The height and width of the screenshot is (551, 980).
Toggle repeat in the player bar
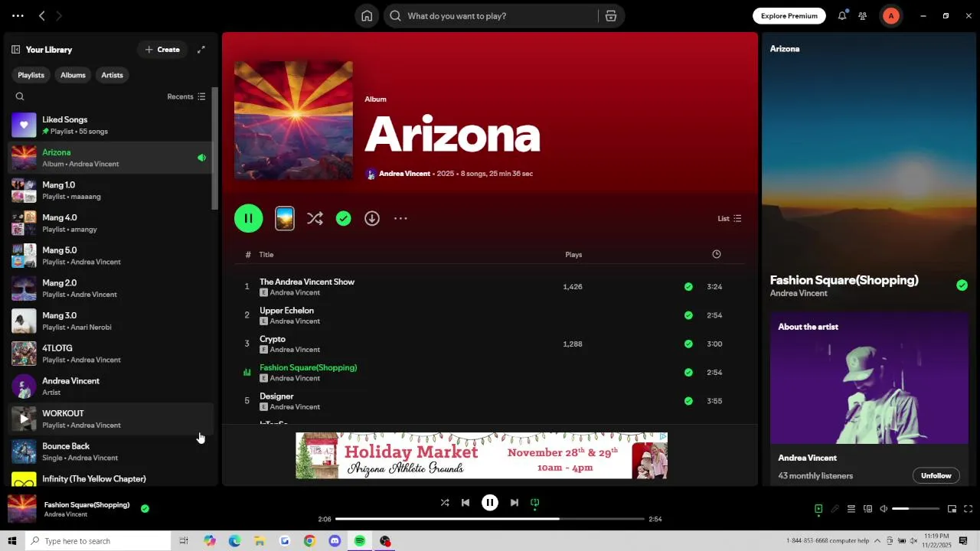(535, 503)
